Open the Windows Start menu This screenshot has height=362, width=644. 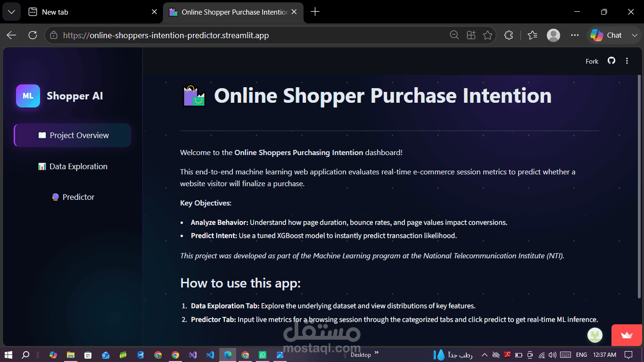[8, 355]
